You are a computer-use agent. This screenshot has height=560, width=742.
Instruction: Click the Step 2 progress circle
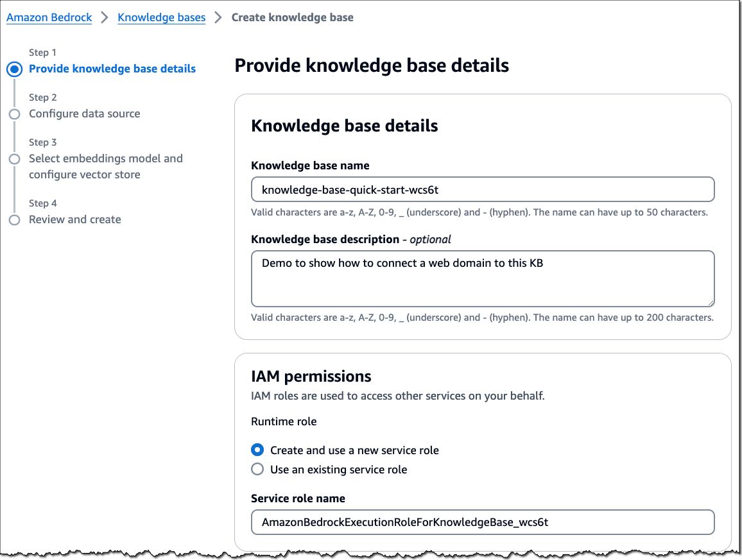(x=14, y=114)
